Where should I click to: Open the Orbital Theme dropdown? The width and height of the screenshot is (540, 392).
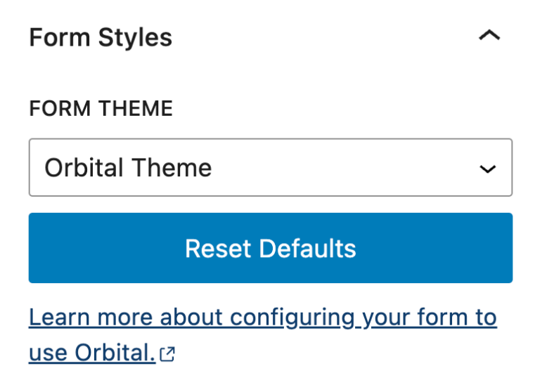coord(270,168)
